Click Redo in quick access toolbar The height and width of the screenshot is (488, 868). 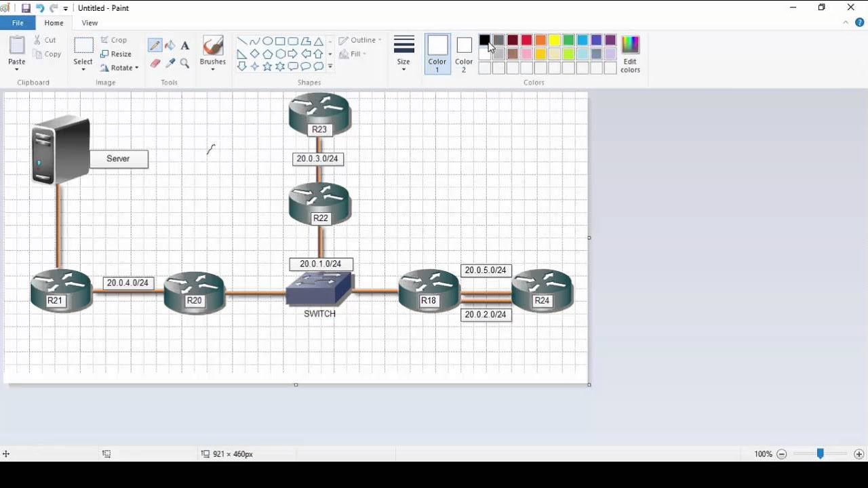tap(54, 8)
